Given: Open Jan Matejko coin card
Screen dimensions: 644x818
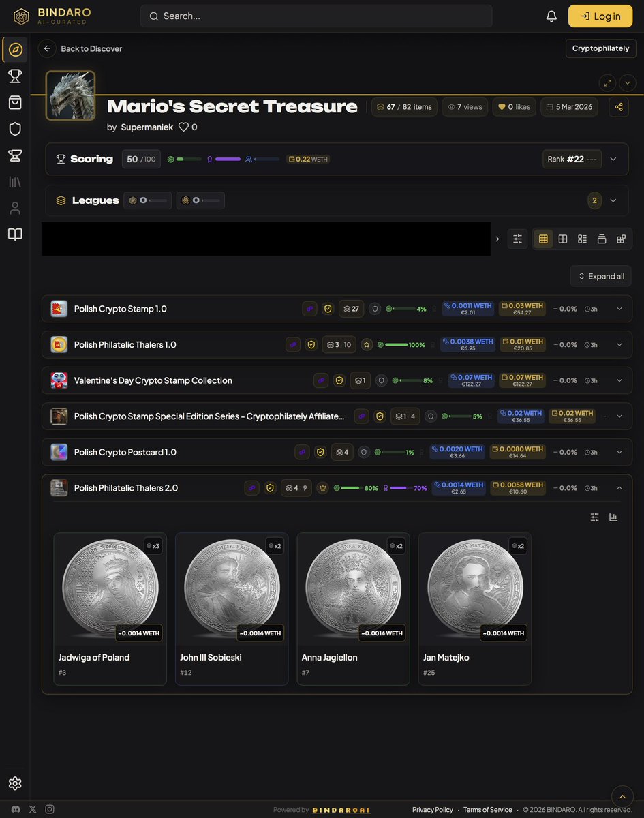Looking at the screenshot, I should tap(475, 609).
